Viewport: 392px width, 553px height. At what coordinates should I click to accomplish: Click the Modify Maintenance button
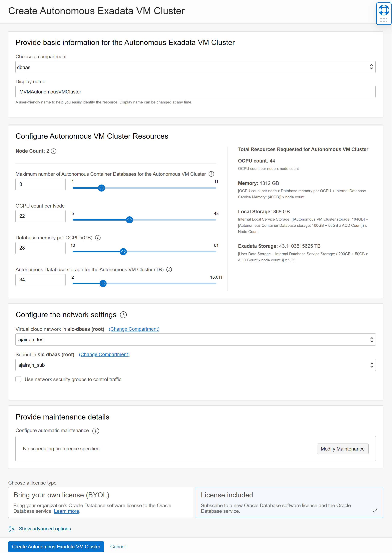343,449
